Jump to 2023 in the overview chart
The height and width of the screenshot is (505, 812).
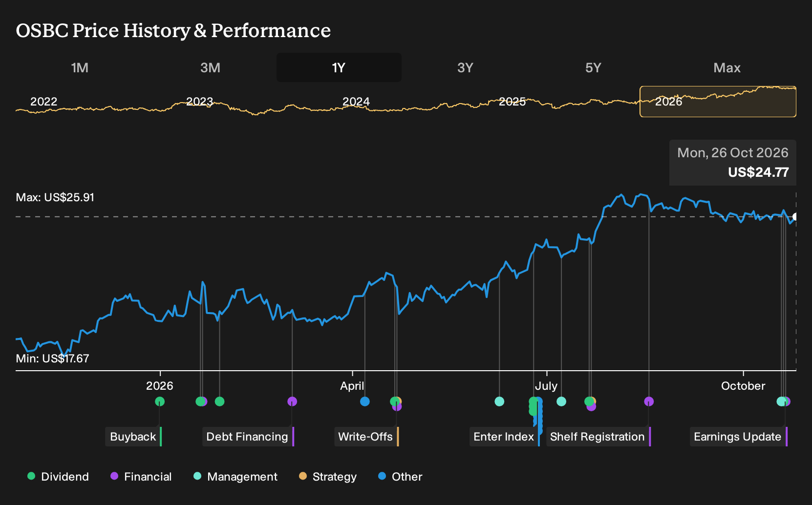[200, 102]
